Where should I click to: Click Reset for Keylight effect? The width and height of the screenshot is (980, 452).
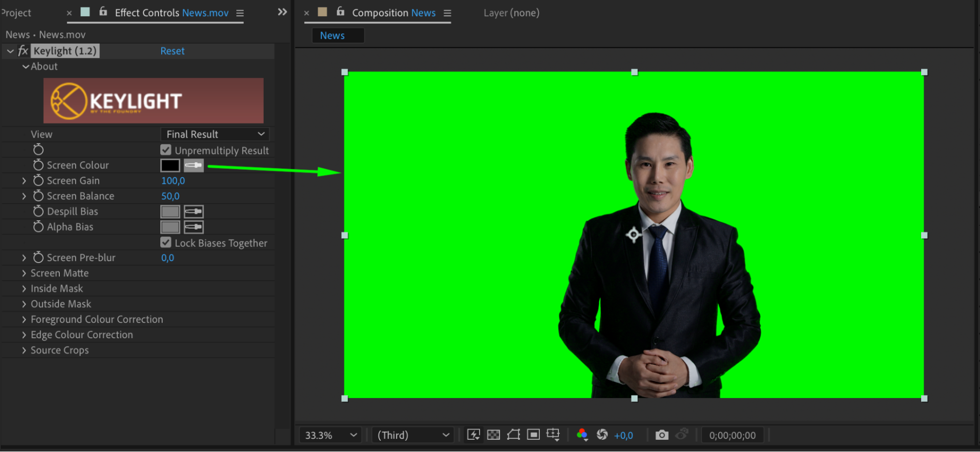pos(172,51)
